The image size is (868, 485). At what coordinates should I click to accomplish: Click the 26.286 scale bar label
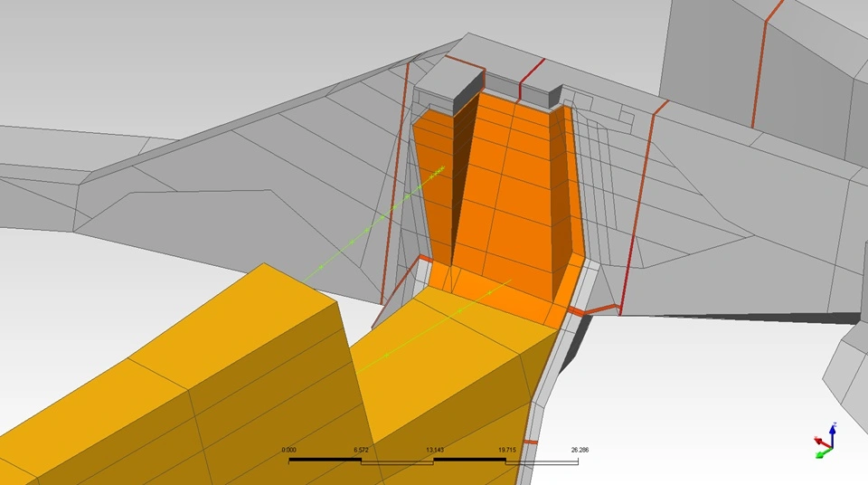(x=579, y=450)
